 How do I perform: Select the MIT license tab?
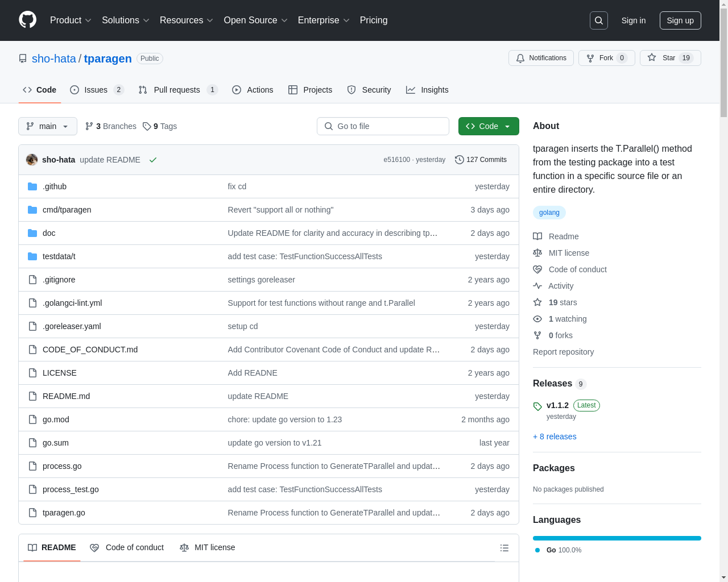[x=208, y=548]
